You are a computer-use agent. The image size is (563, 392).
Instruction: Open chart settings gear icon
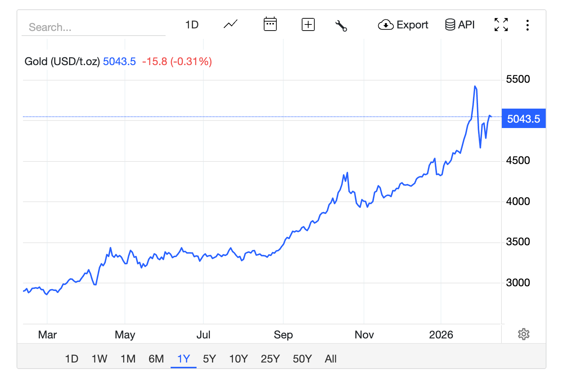[x=524, y=334]
